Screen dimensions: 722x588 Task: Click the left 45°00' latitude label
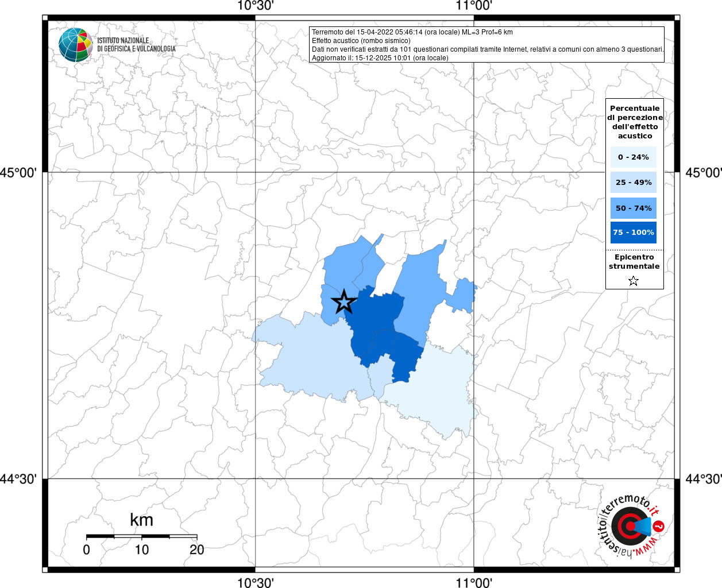pyautogui.click(x=19, y=172)
